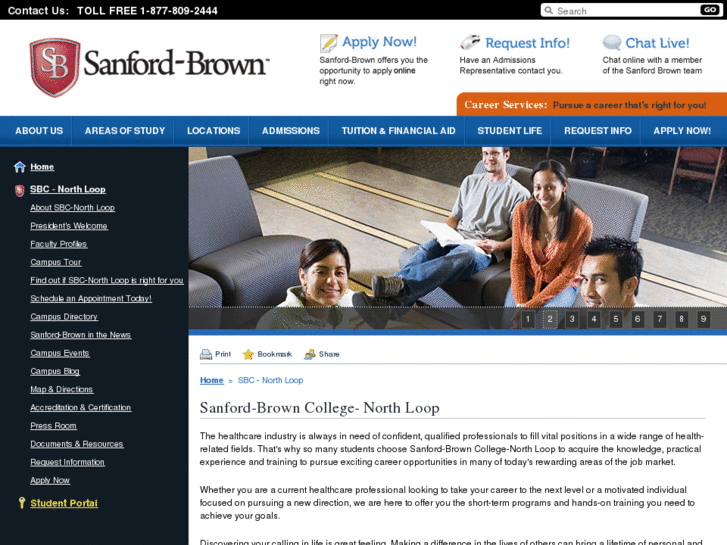Click the Bookmark text link

click(274, 354)
